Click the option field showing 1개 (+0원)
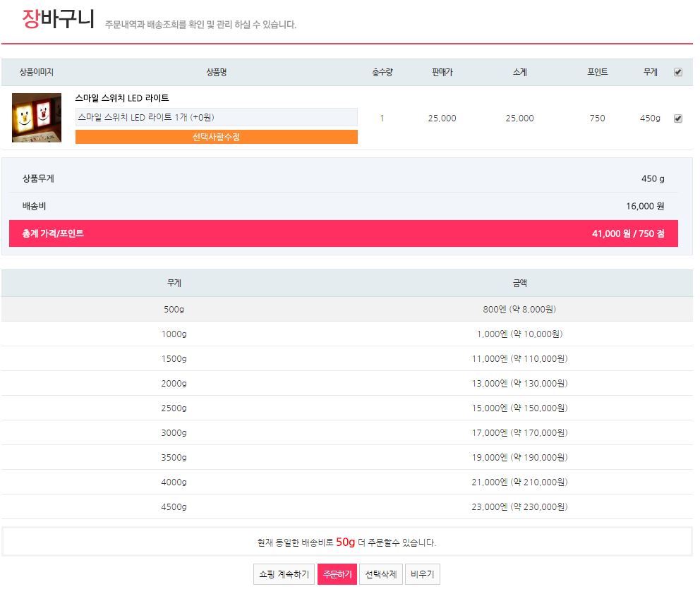Image resolution: width=700 pixels, height=589 pixels. [x=216, y=117]
